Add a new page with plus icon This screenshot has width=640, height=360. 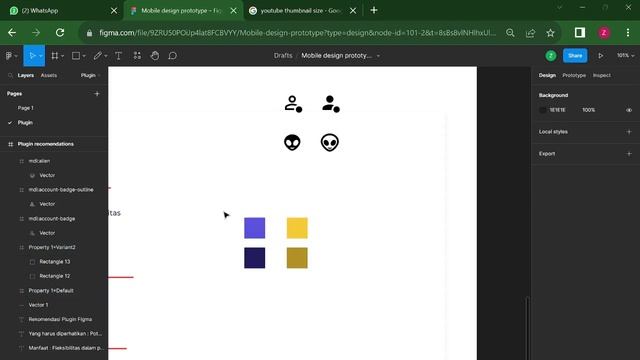click(x=97, y=94)
